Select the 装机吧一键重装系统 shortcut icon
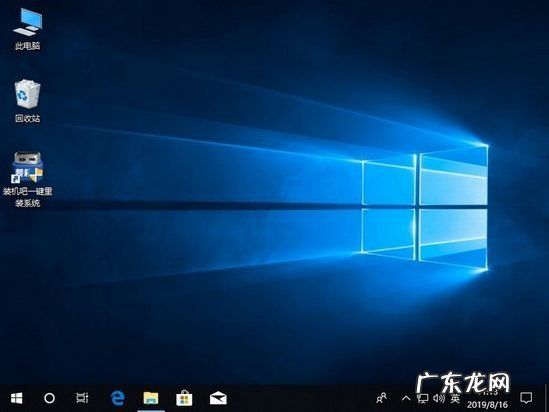 tap(28, 179)
